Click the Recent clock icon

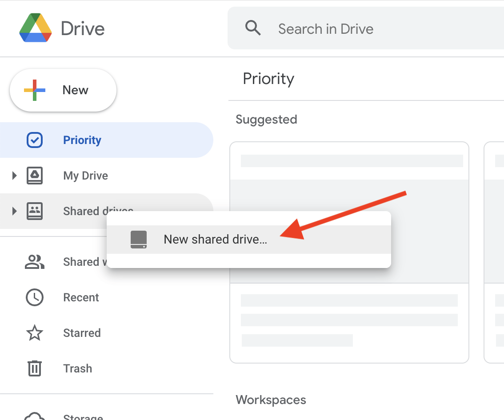35,297
